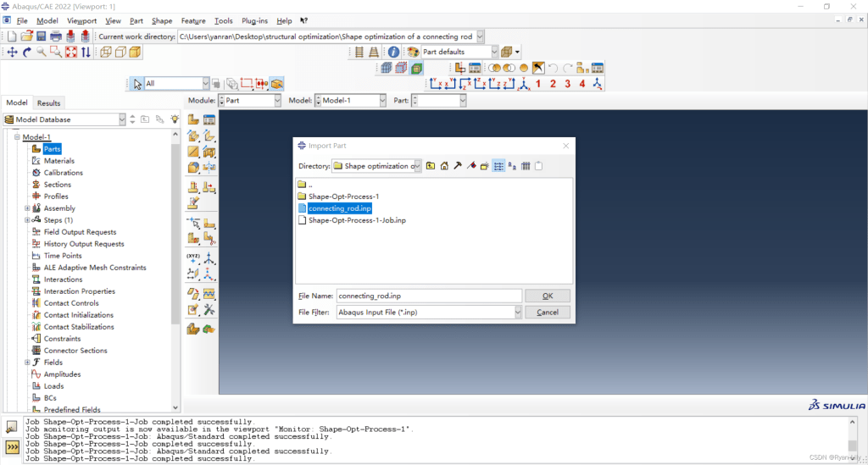This screenshot has width=868, height=465.
Task: Open the File Filter dropdown
Action: click(x=518, y=313)
